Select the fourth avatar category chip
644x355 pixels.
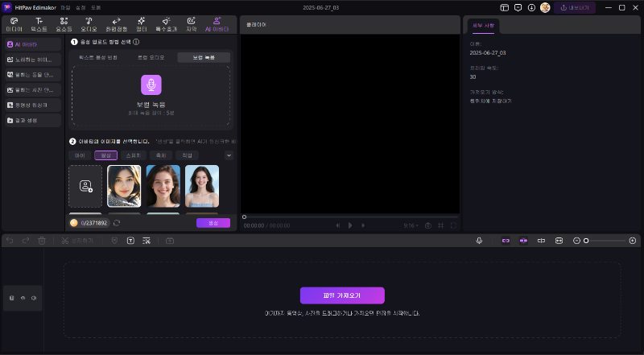point(161,155)
